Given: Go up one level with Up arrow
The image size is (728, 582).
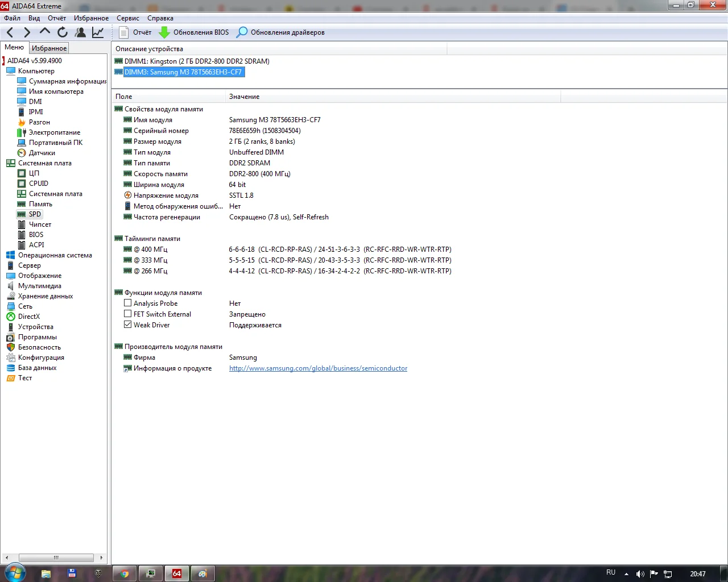Looking at the screenshot, I should coord(44,32).
